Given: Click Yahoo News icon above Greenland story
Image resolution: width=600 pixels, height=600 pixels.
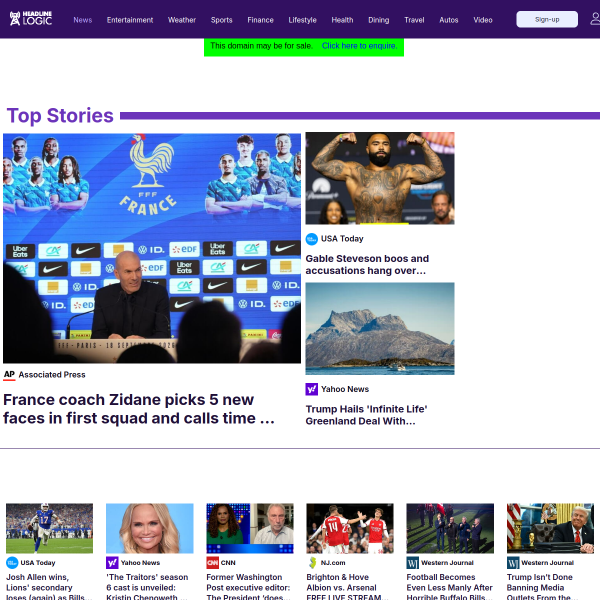Looking at the screenshot, I should point(311,389).
